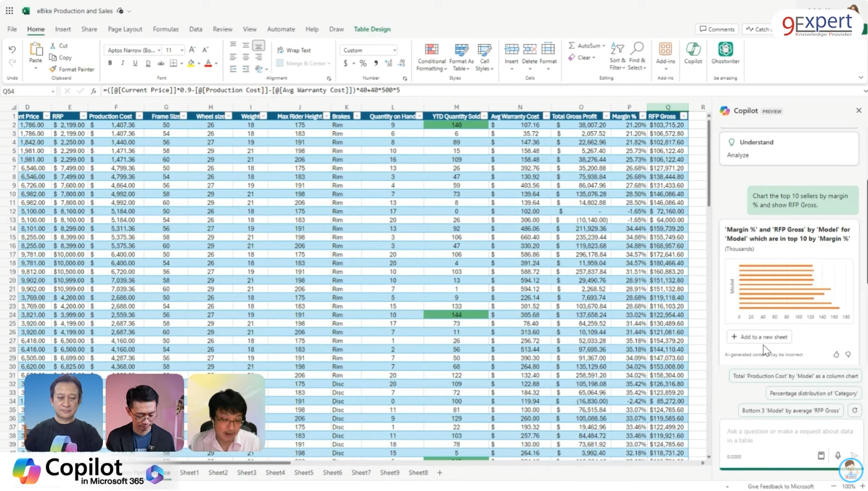The image size is (868, 491).
Task: Open the Formulas ribbon tab
Action: (166, 29)
